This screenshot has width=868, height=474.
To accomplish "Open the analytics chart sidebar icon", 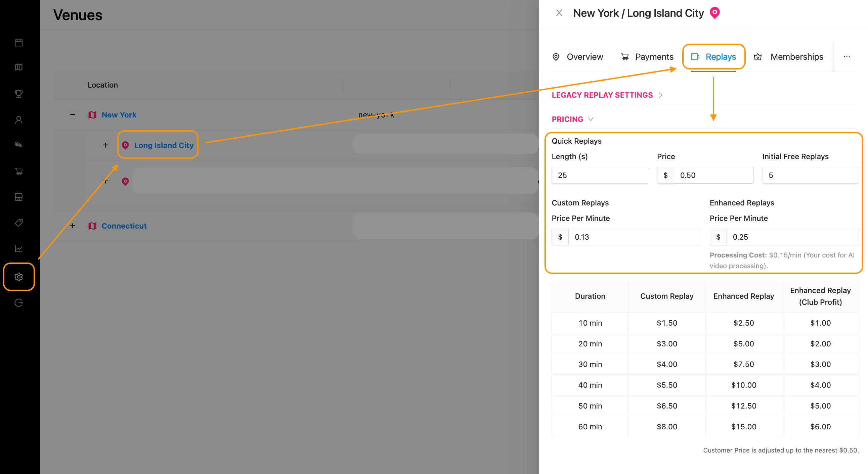I will point(19,248).
